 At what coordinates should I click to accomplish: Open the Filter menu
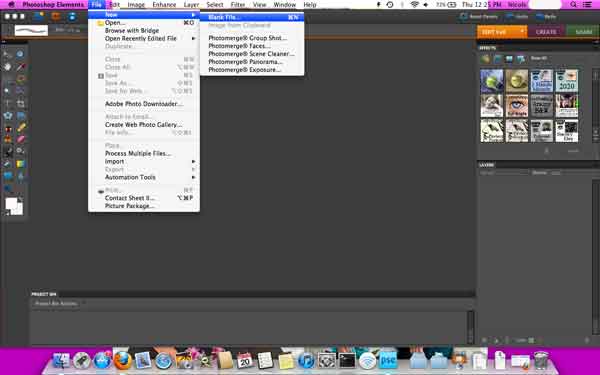pyautogui.click(x=238, y=5)
